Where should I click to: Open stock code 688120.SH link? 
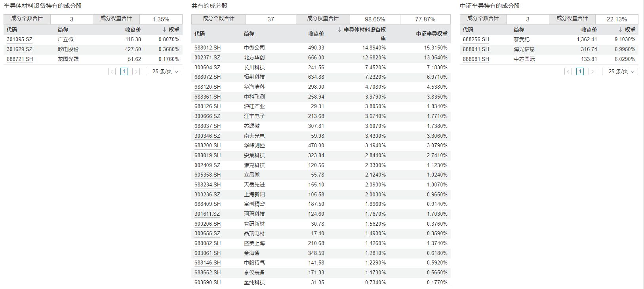coord(208,87)
